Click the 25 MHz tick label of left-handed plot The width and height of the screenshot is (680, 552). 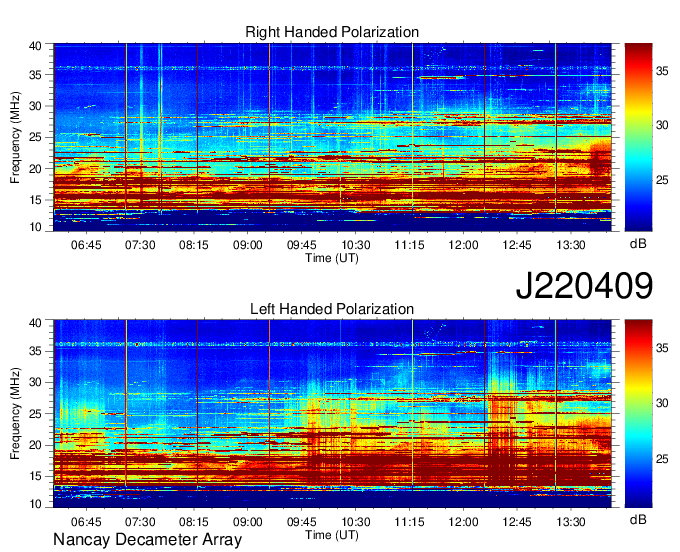pos(36,414)
